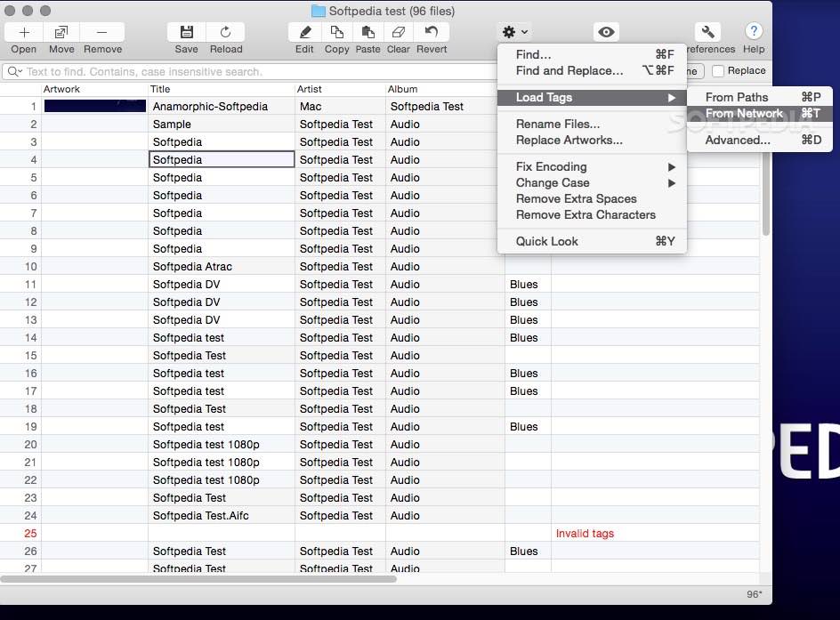Choose Find... from the menu
Viewport: 840px width, 620px height.
592,54
